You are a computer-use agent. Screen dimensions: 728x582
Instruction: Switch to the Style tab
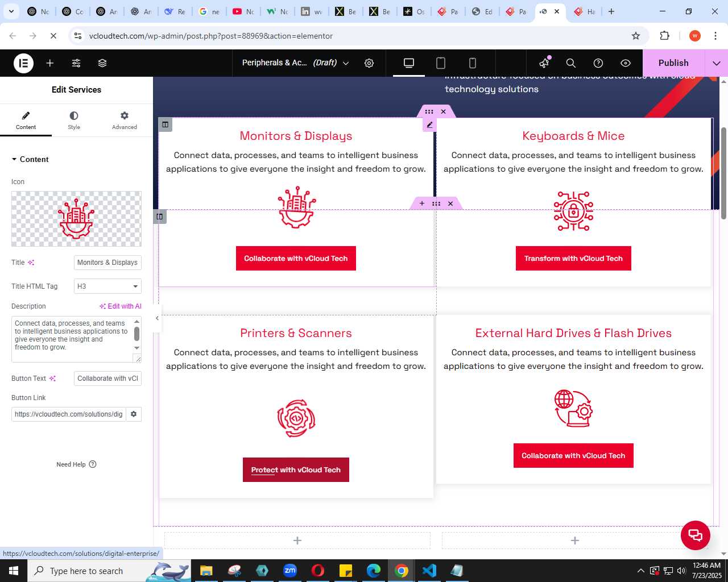pos(74,120)
